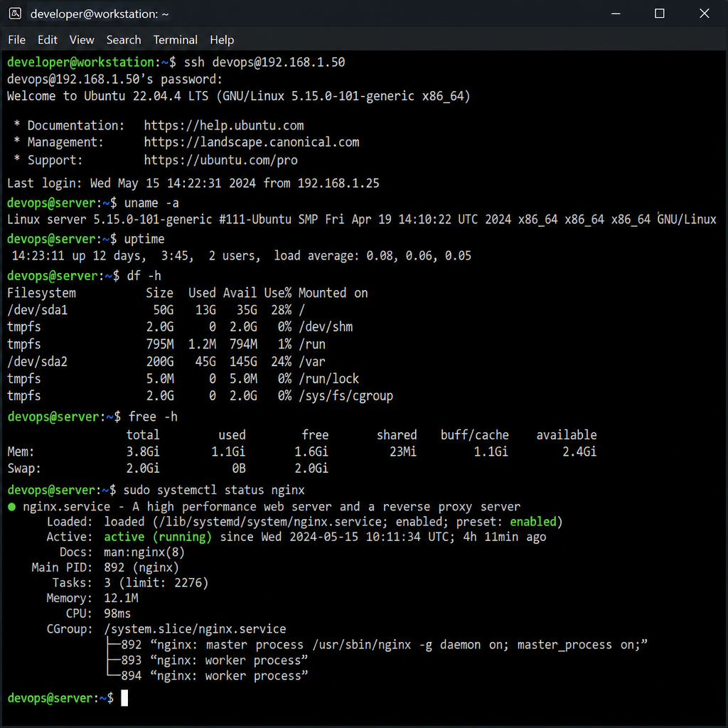
Task: Click the terminal cursor at last prompt
Action: [124, 698]
